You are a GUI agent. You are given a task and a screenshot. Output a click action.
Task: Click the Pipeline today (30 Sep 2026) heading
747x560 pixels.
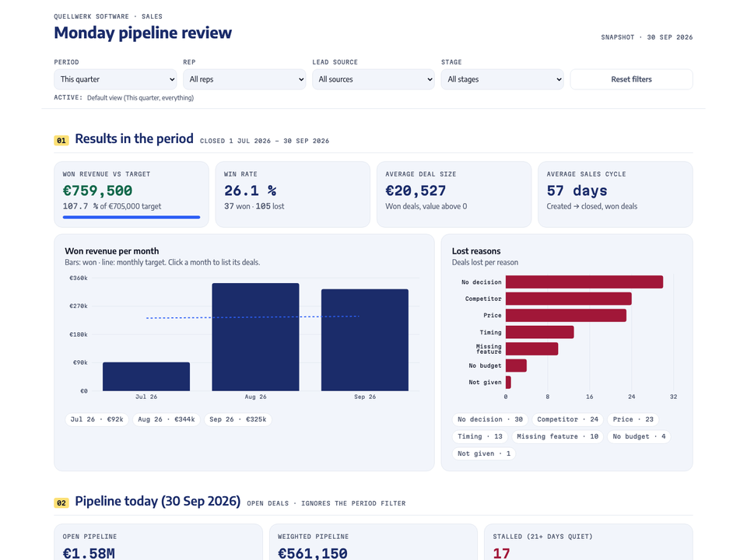(158, 501)
